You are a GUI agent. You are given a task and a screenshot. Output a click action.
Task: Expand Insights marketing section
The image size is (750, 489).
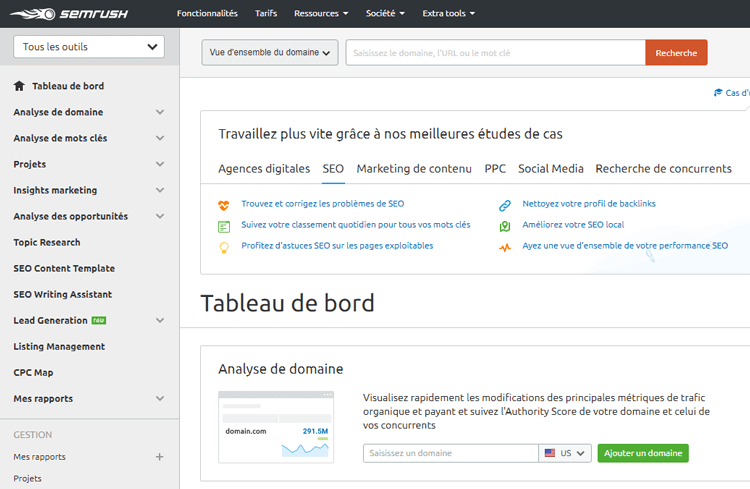tap(160, 190)
